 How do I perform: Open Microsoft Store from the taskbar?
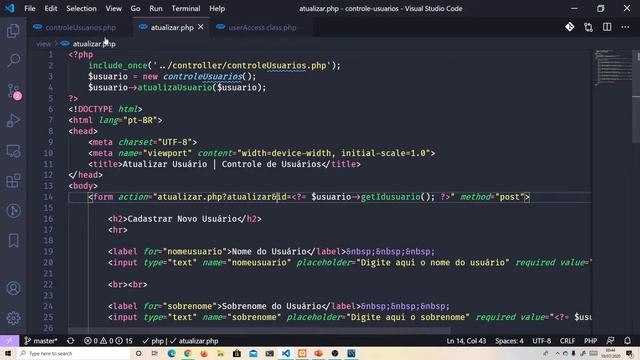(237, 353)
